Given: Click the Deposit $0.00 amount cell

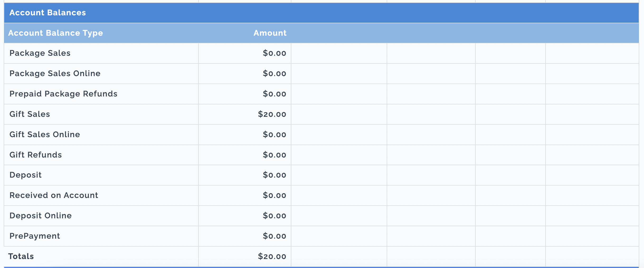Looking at the screenshot, I should (245, 175).
